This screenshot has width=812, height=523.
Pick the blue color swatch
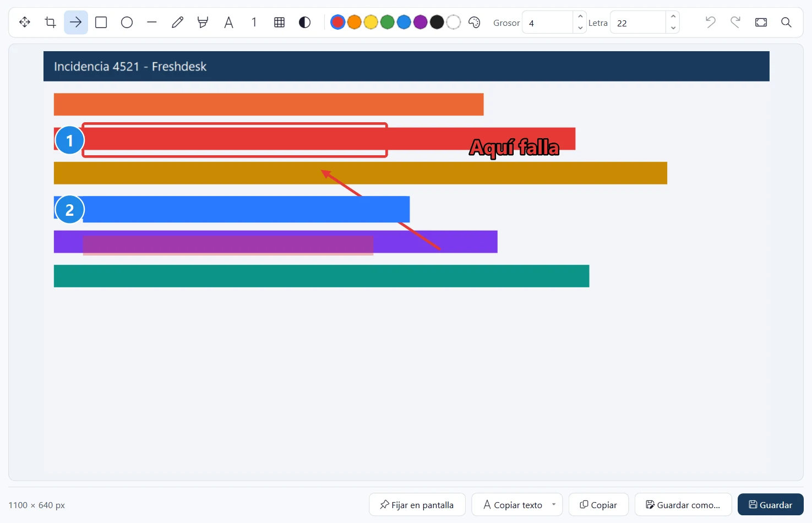[x=404, y=23]
